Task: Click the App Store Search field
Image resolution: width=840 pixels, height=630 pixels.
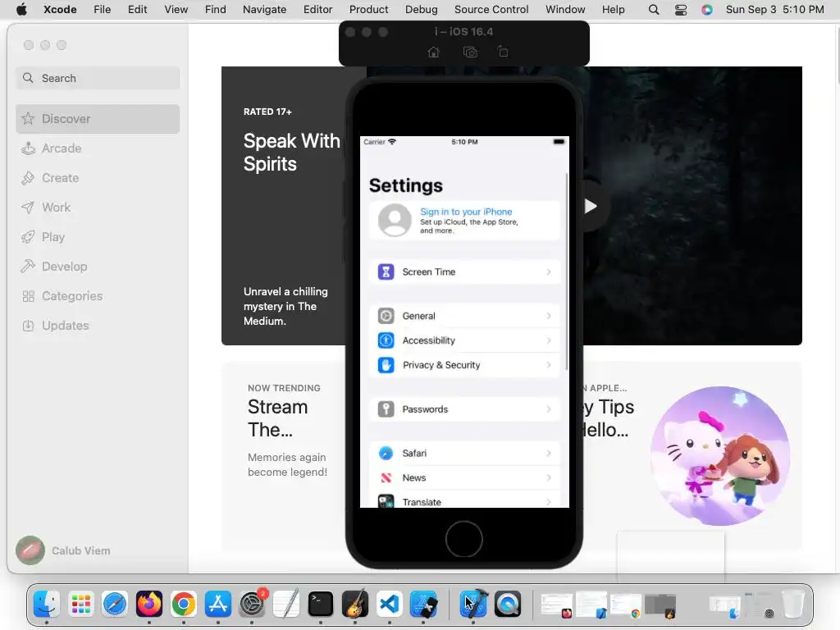Action: coord(98,78)
